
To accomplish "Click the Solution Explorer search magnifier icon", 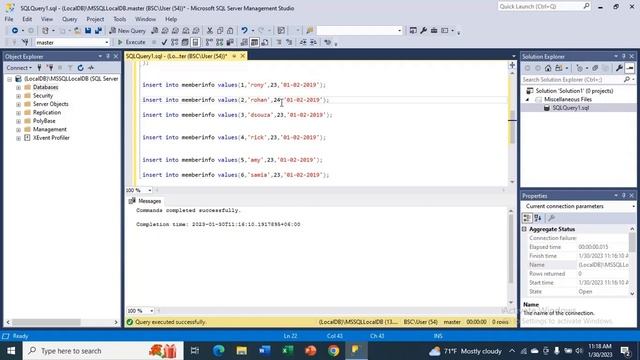I will 627,80.
